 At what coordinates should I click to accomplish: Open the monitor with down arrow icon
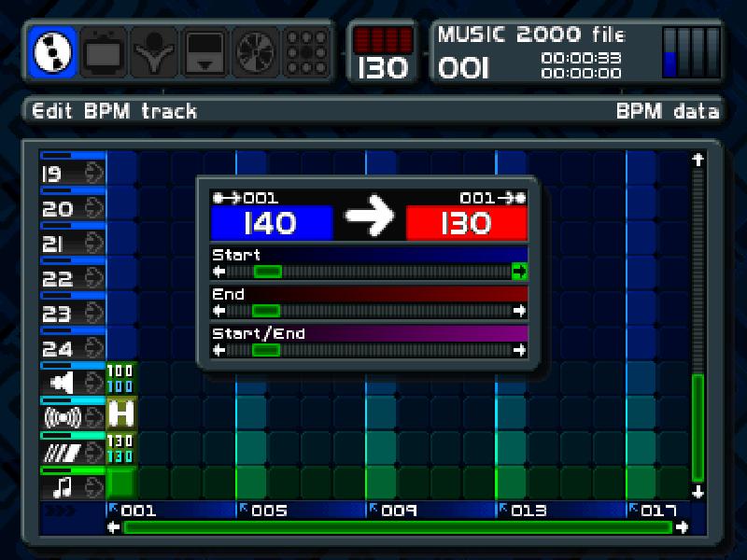point(204,52)
